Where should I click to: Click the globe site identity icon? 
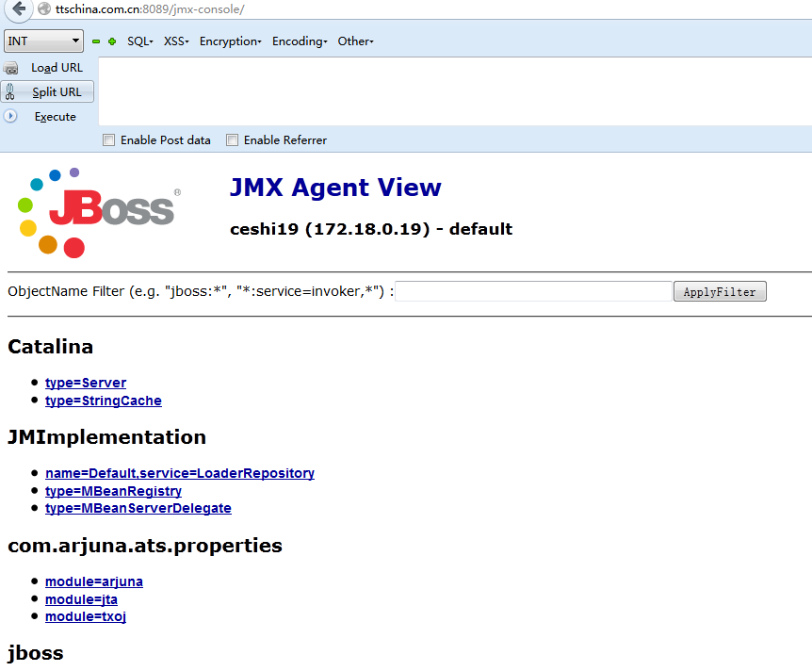pos(44,8)
